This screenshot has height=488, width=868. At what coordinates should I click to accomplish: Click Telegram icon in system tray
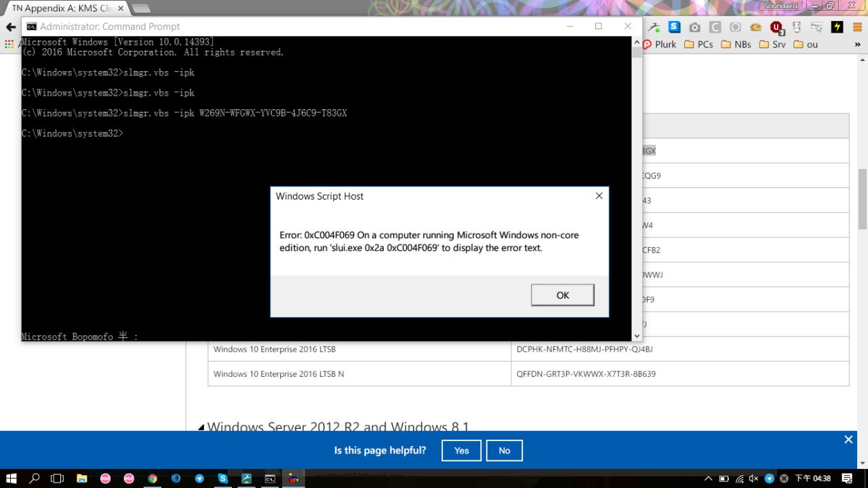[x=770, y=478]
